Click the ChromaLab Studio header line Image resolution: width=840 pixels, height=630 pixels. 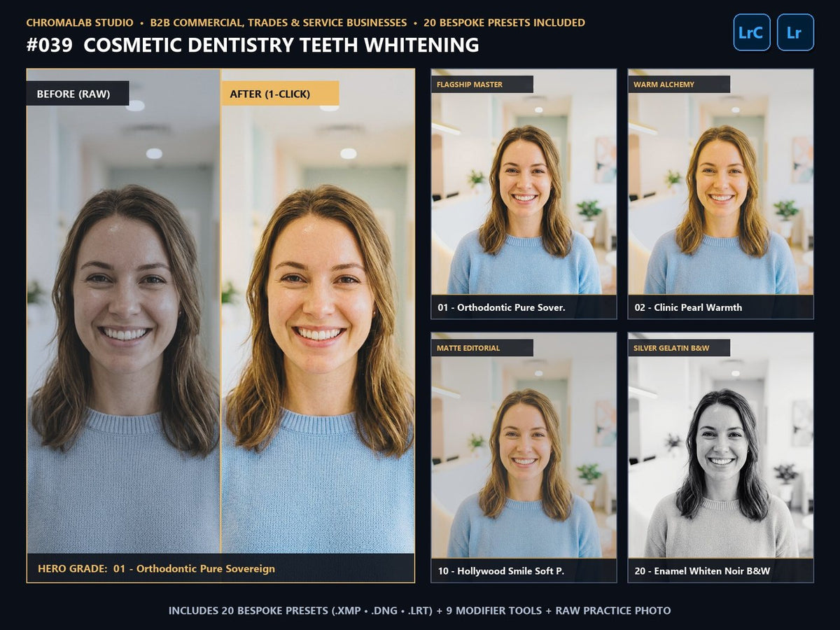pyautogui.click(x=306, y=22)
